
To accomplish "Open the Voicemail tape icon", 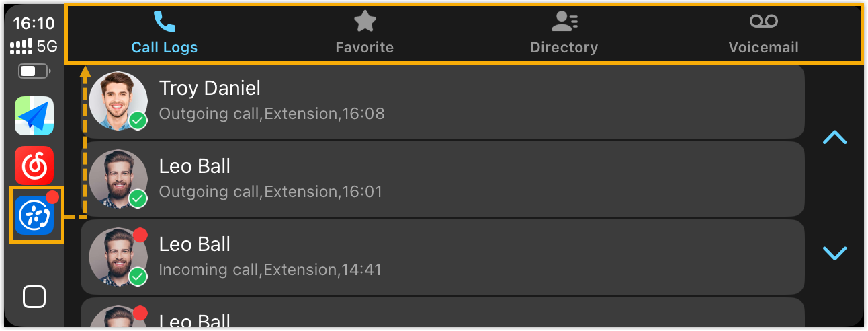I will [x=763, y=22].
